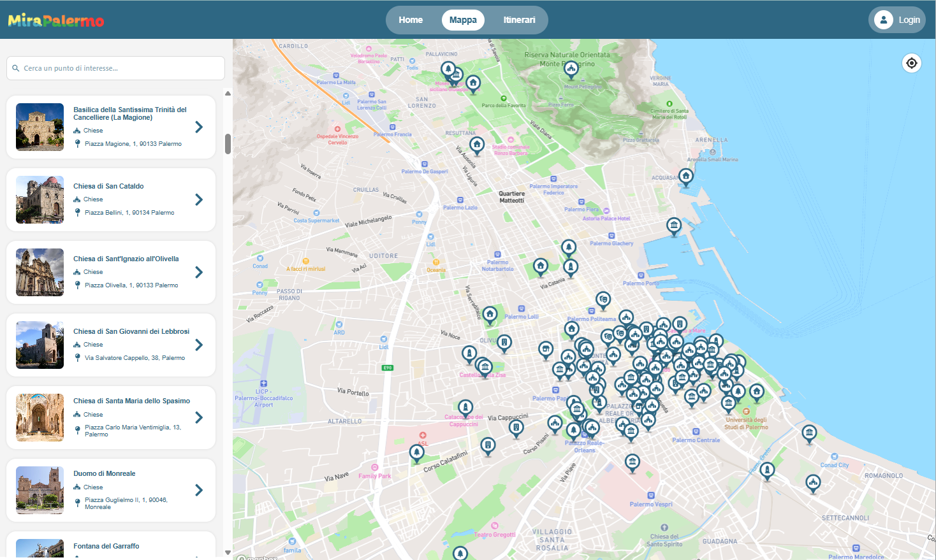Click the tower marker near Fiume Oreto
Screen dimensions: 936x560
click(x=767, y=468)
